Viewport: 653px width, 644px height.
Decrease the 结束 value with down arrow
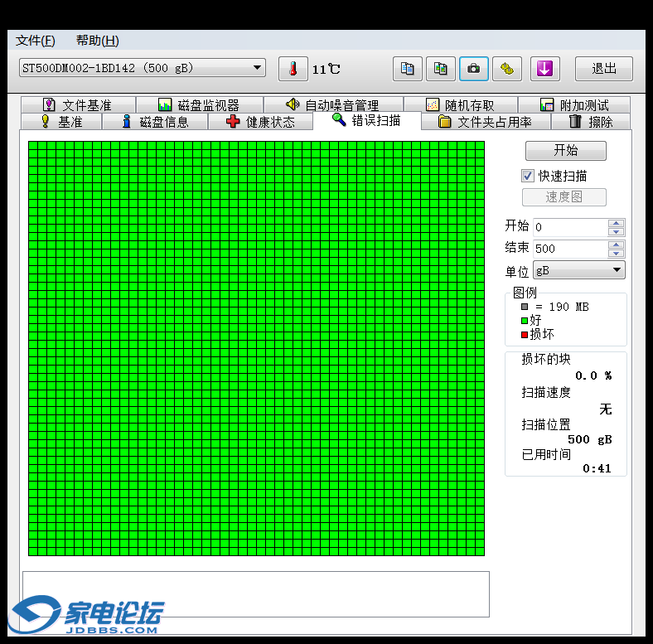pyautogui.click(x=616, y=254)
